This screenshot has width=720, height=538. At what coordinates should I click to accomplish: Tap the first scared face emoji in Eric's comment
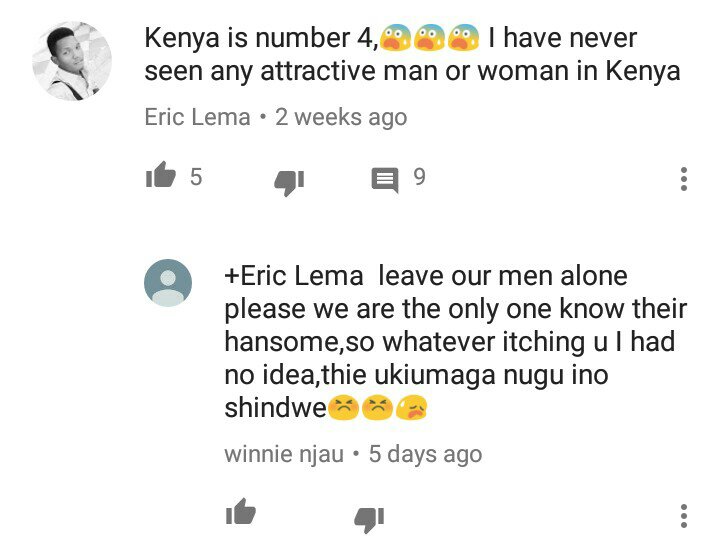395,38
